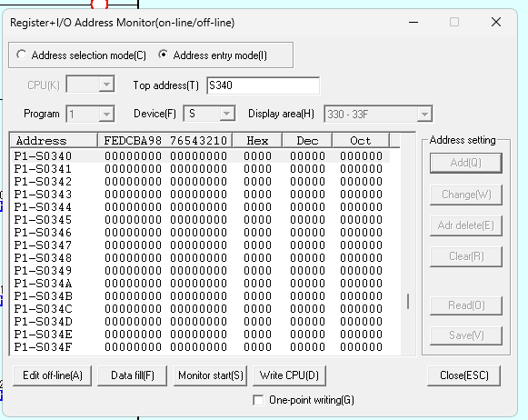Click the Address column header
The image size is (528, 420).
(54, 140)
